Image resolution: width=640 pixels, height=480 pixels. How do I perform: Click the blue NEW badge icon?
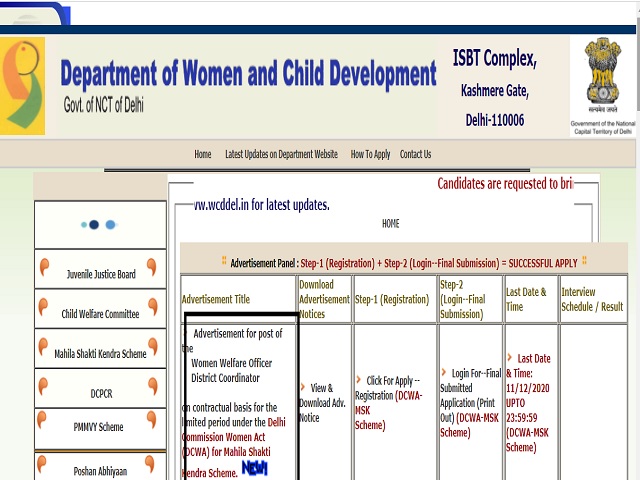click(254, 468)
